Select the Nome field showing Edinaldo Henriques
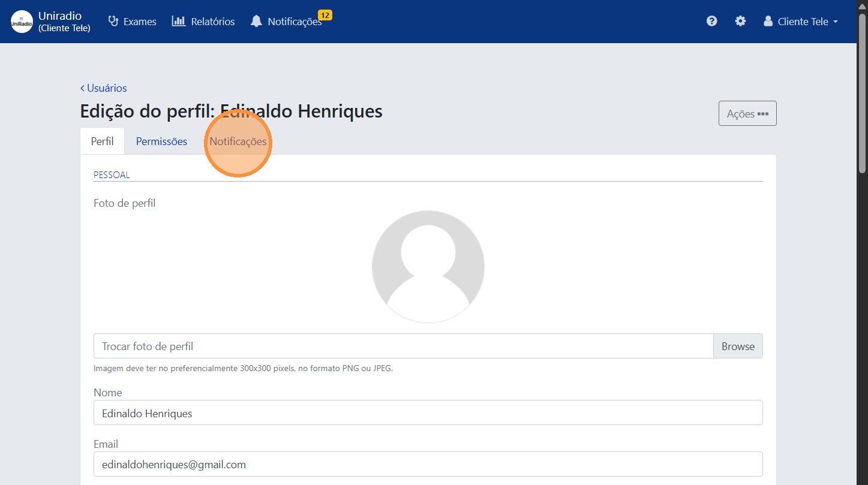 428,413
